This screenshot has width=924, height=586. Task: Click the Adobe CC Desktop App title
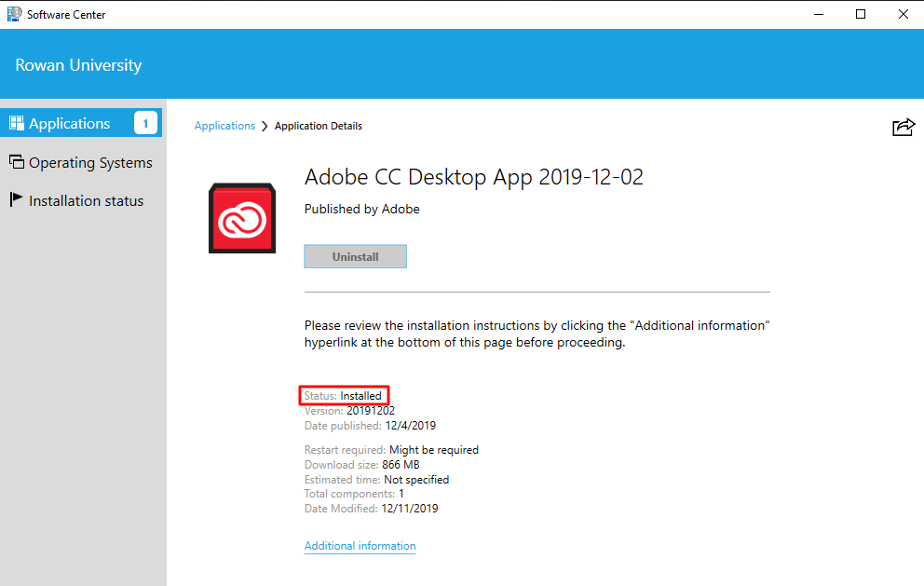(x=473, y=177)
